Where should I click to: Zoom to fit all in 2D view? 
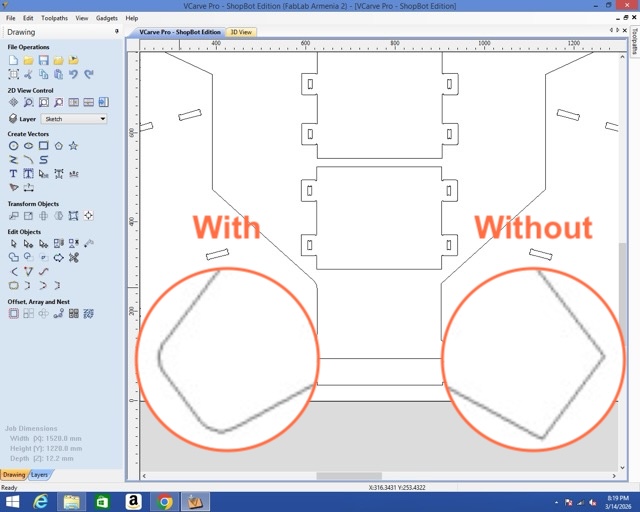point(43,102)
